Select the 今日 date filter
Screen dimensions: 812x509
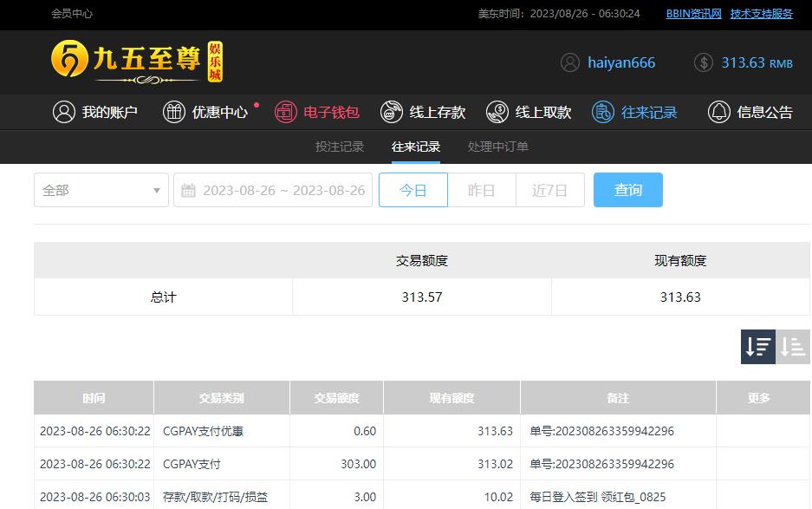point(413,190)
